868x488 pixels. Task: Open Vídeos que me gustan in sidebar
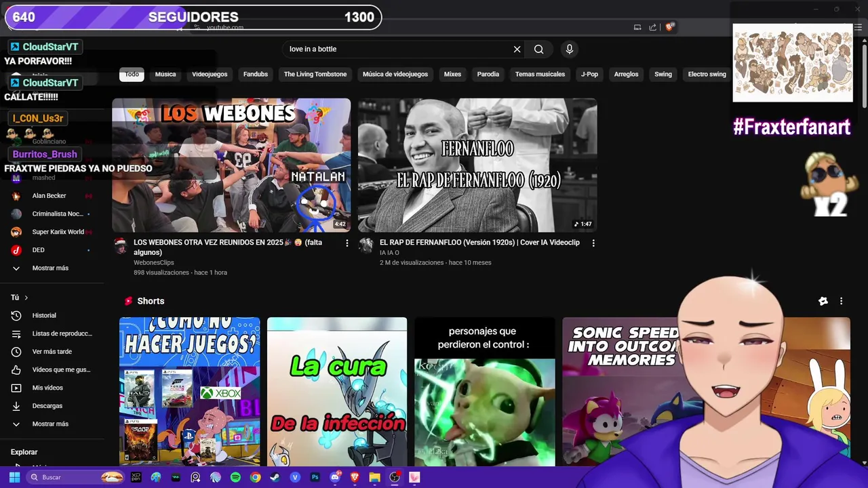pos(52,369)
